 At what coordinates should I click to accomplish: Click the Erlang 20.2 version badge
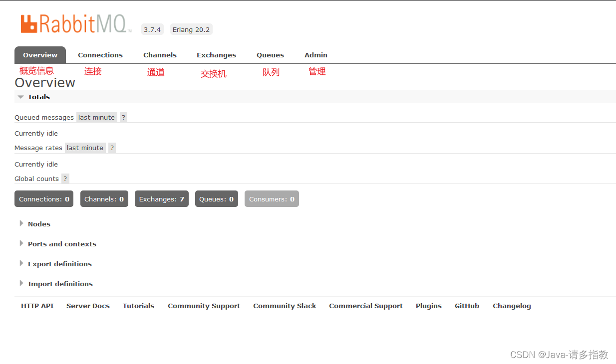pyautogui.click(x=191, y=29)
